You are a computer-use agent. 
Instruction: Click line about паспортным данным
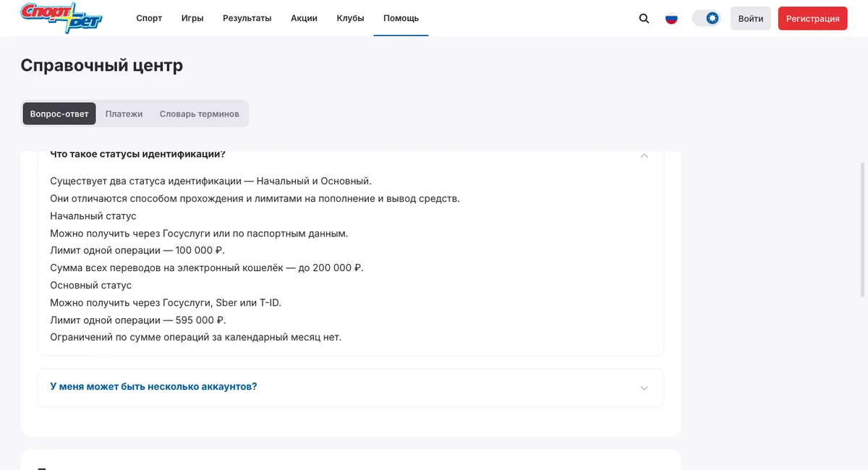coord(199,233)
